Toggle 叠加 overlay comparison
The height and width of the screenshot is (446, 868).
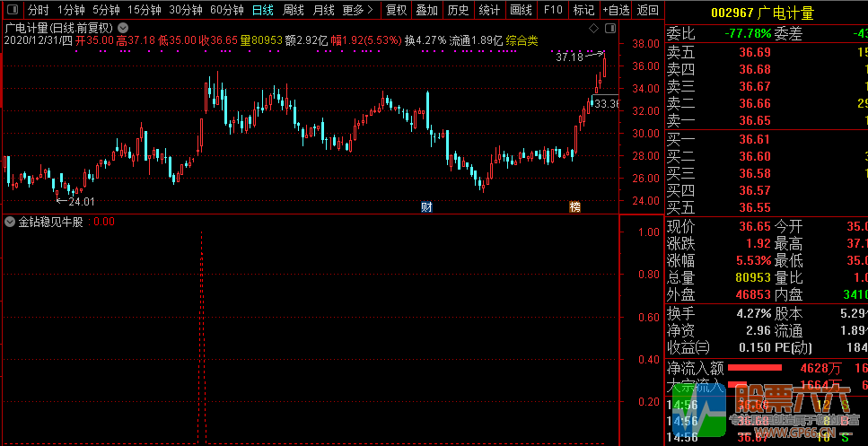pyautogui.click(x=427, y=10)
